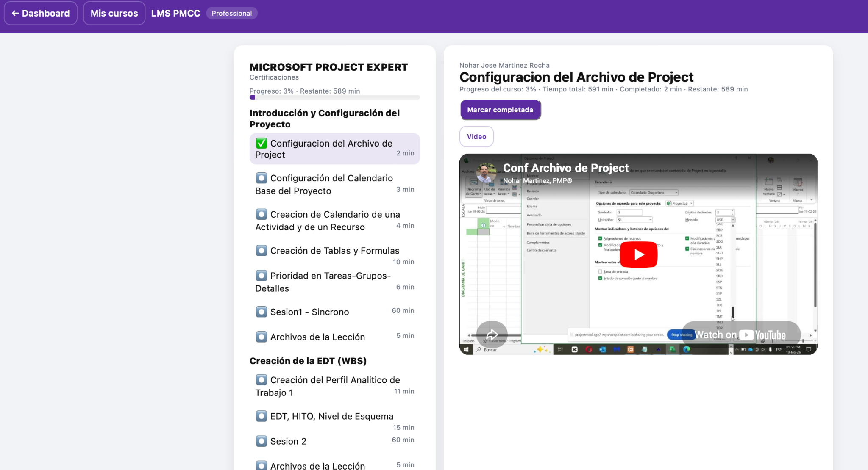This screenshot has height=470, width=868.
Task: Select the Video tab
Action: tap(476, 136)
